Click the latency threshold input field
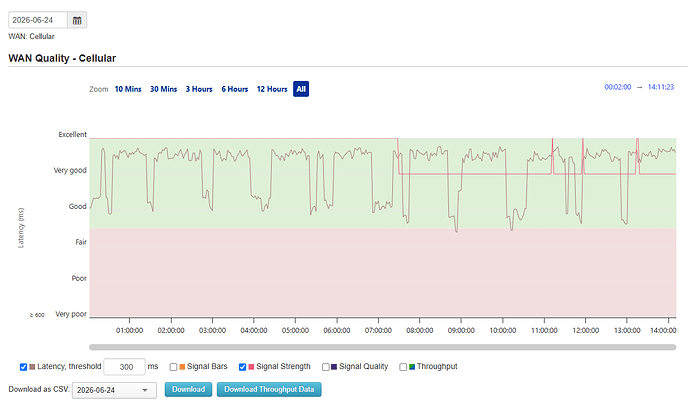The width and height of the screenshot is (690, 406). click(x=125, y=367)
